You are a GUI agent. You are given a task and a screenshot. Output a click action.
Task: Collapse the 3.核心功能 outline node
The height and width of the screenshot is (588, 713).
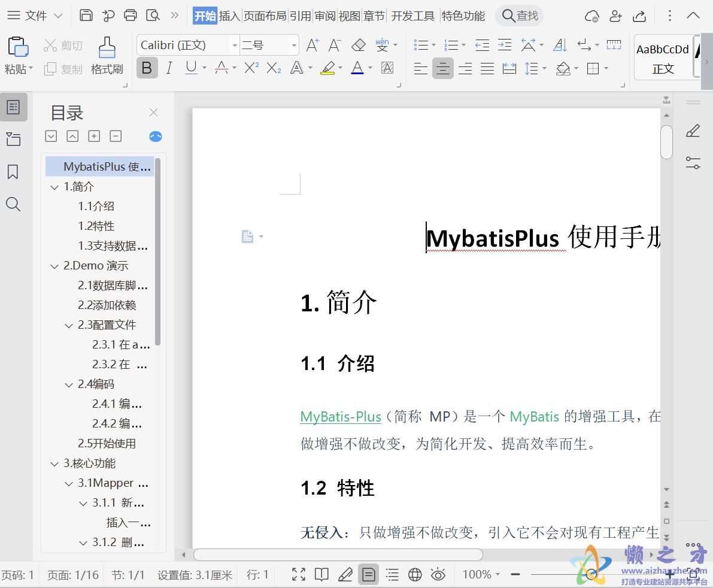click(x=54, y=464)
